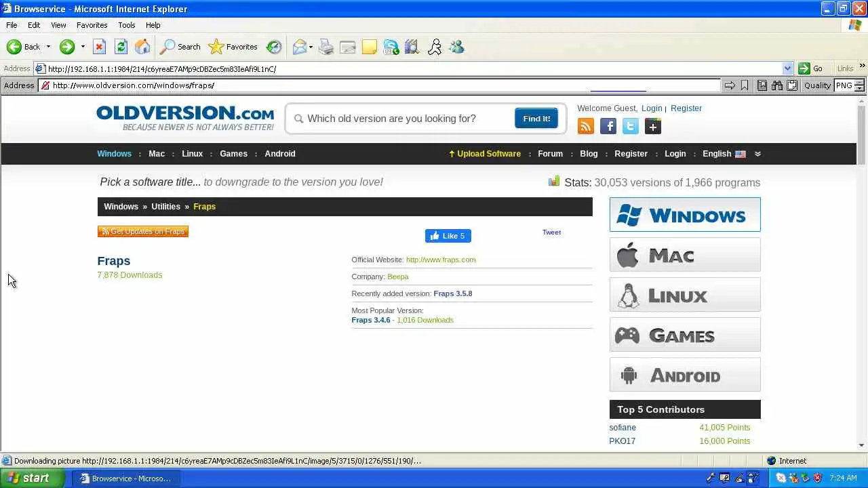Image resolution: width=868 pixels, height=488 pixels.
Task: Open the File menu
Action: pyautogui.click(x=12, y=25)
